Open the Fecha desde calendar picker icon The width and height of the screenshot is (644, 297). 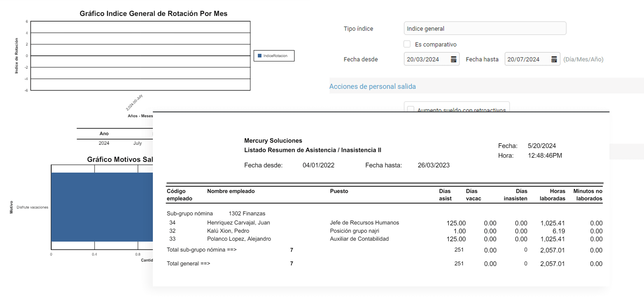point(453,59)
